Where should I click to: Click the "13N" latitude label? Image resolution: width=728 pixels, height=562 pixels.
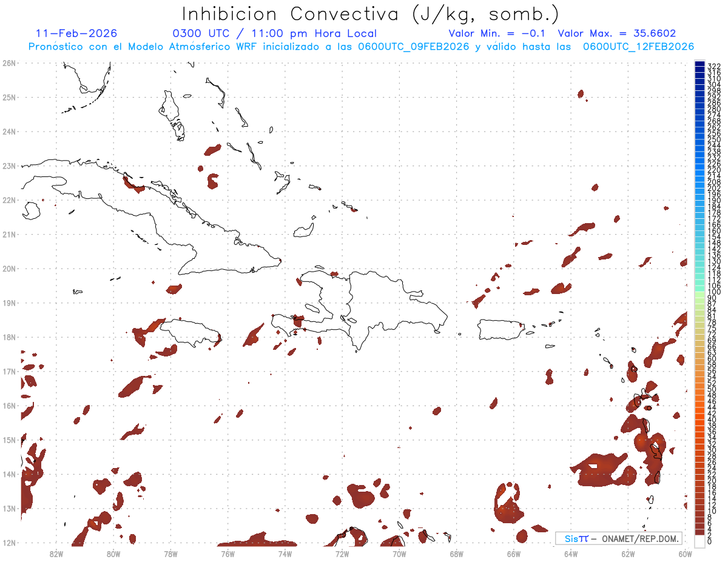coord(9,508)
